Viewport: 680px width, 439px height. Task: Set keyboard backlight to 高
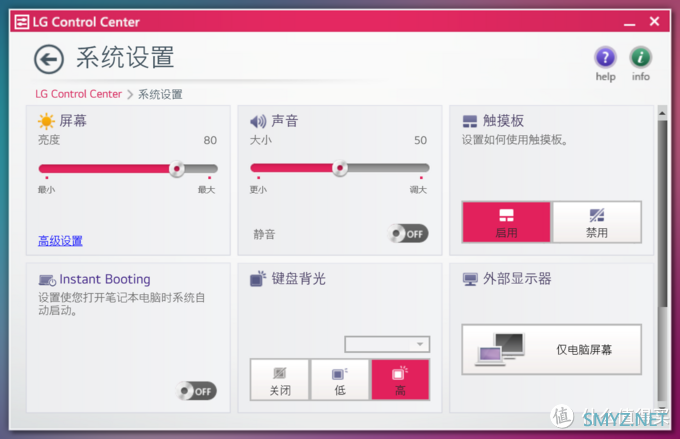coord(400,380)
